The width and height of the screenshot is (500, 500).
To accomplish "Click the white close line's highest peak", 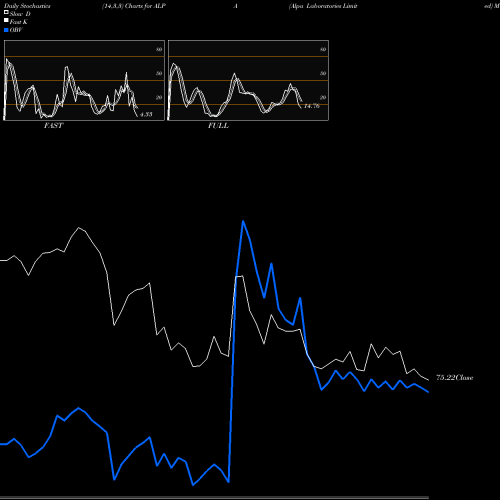I will (79, 228).
